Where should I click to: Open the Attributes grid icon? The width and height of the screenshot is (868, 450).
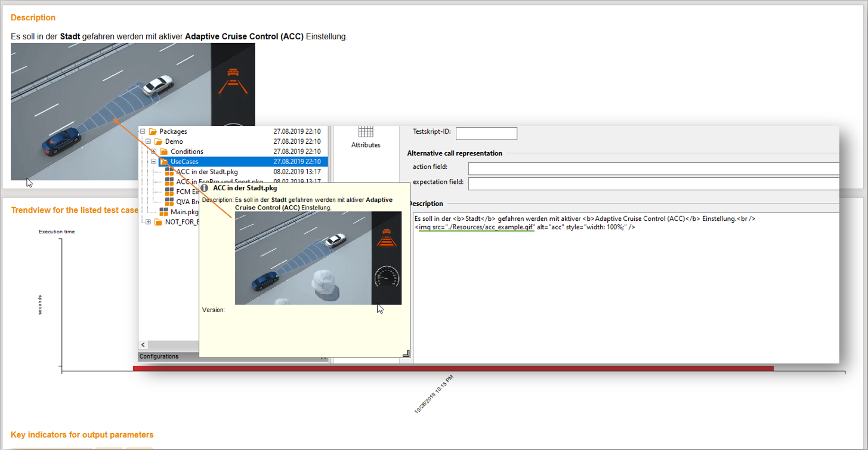tap(366, 132)
